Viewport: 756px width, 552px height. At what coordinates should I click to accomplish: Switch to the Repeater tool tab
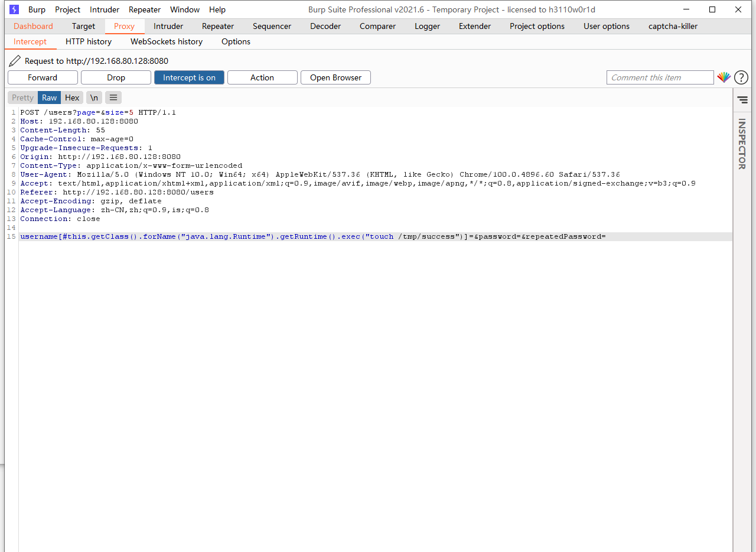(x=218, y=26)
